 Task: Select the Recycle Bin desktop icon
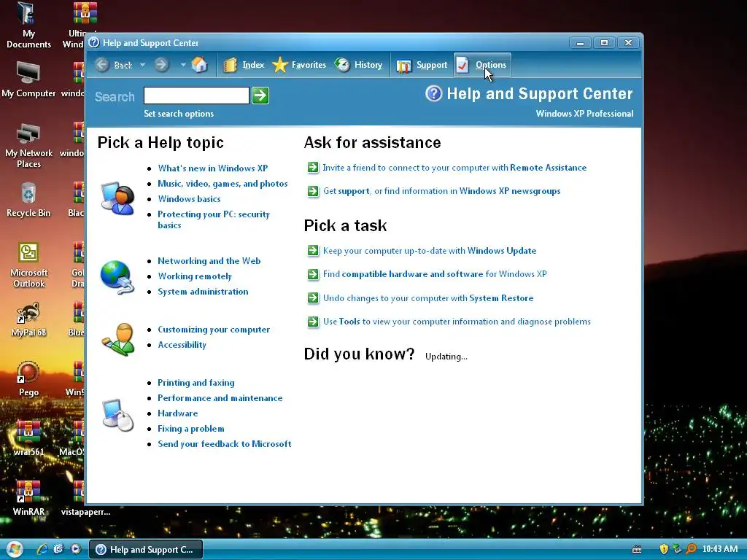[28, 200]
